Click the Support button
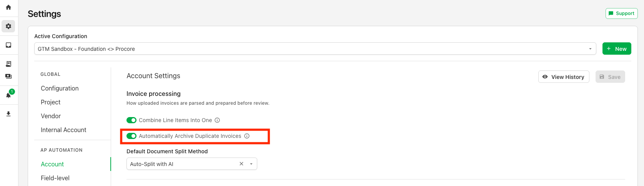This screenshot has width=644, height=186. [x=621, y=13]
